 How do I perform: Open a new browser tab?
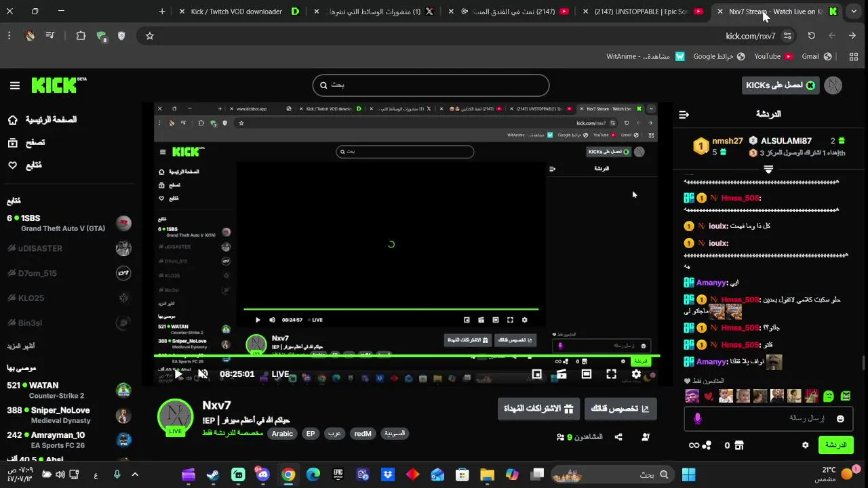coord(162,12)
